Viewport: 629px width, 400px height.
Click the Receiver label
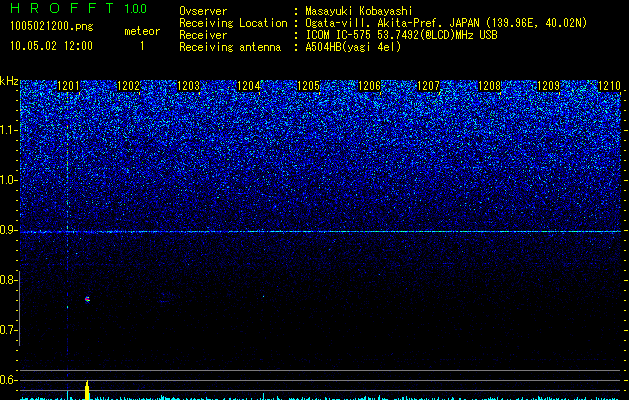(x=203, y=35)
